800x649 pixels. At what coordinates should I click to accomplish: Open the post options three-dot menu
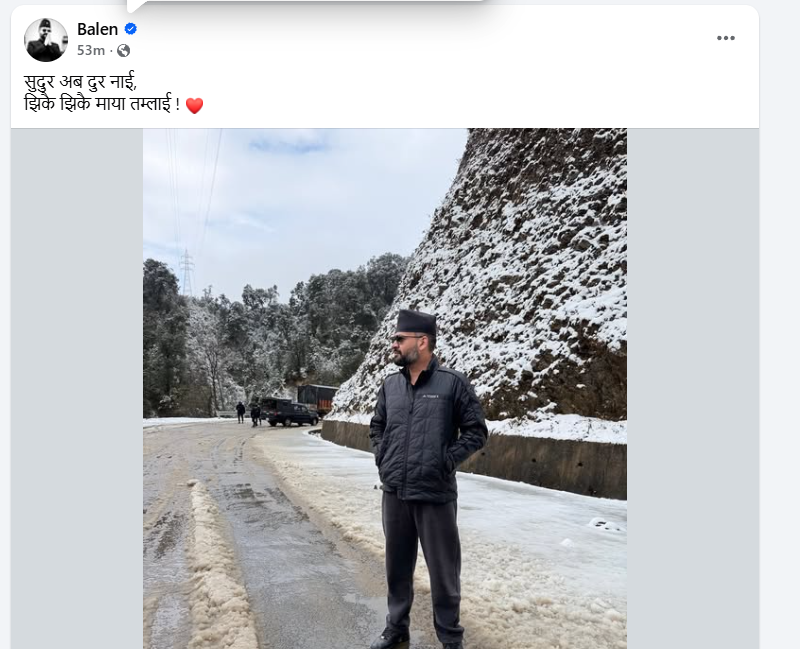pyautogui.click(x=726, y=38)
